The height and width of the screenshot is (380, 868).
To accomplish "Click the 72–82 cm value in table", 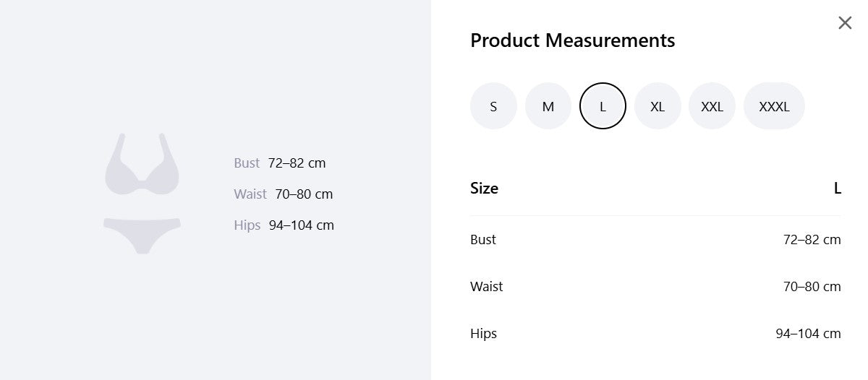I will [812, 240].
